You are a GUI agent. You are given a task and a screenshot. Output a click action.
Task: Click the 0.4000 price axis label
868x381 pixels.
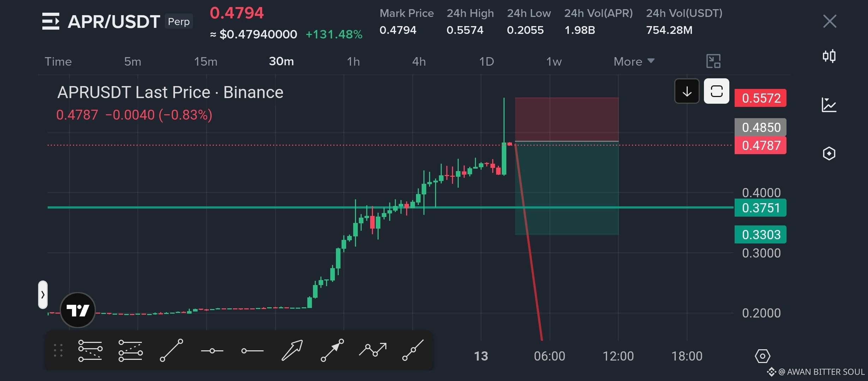(x=761, y=193)
